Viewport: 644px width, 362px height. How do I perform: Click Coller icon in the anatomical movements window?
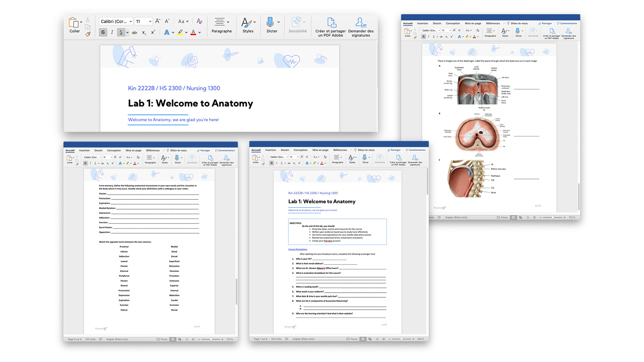pos(69,158)
